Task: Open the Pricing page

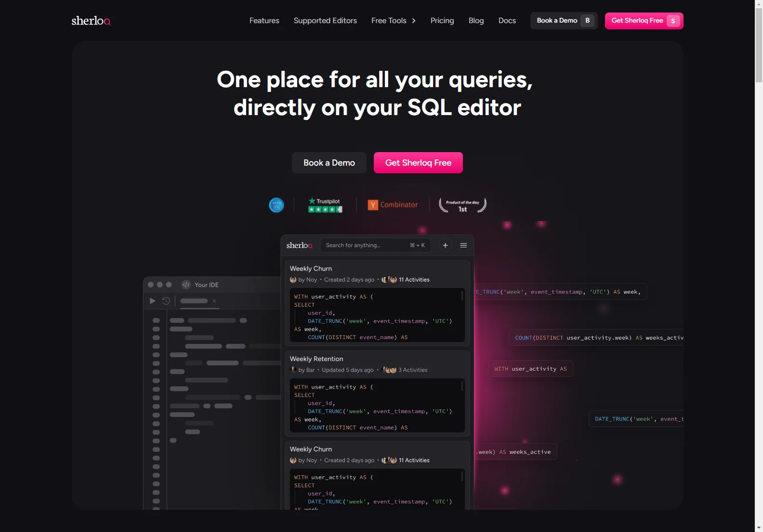Action: click(442, 21)
